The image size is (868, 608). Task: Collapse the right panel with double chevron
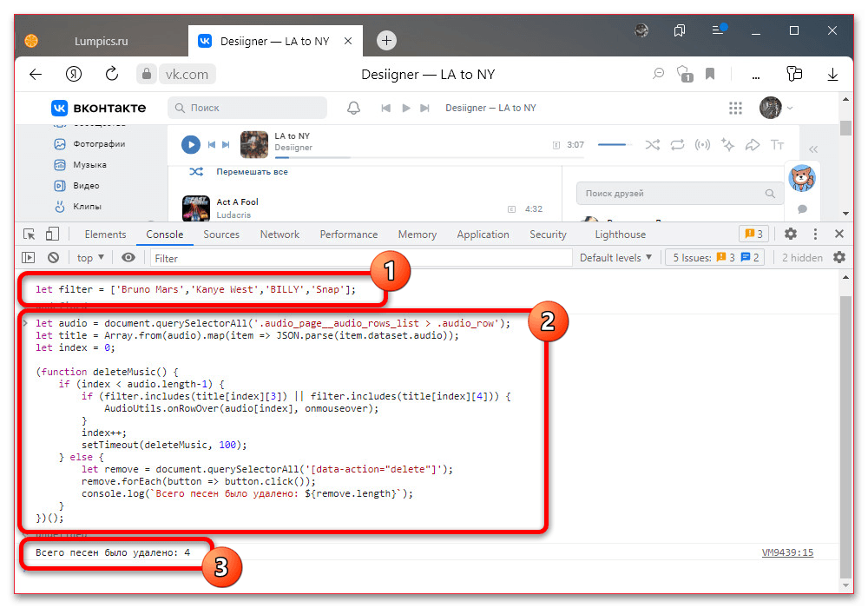pyautogui.click(x=813, y=149)
